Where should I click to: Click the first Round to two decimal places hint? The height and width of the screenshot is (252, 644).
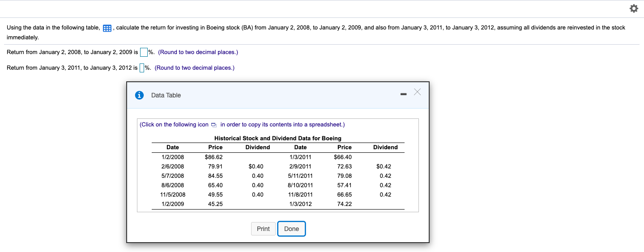198,52
